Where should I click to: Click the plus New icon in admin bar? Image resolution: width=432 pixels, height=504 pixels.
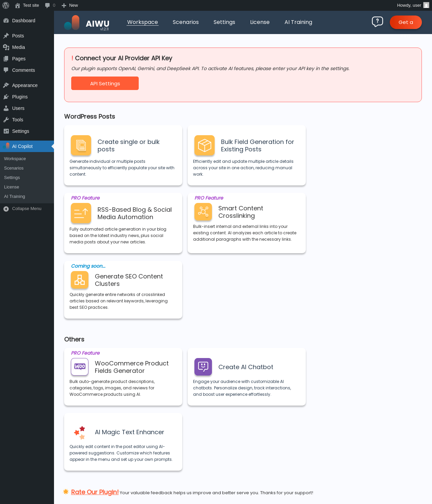[64, 5]
